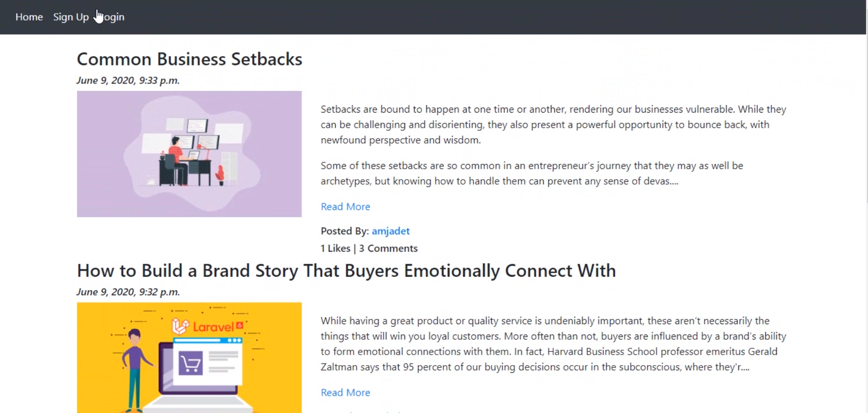Read more of Common Business Setbacks

345,206
